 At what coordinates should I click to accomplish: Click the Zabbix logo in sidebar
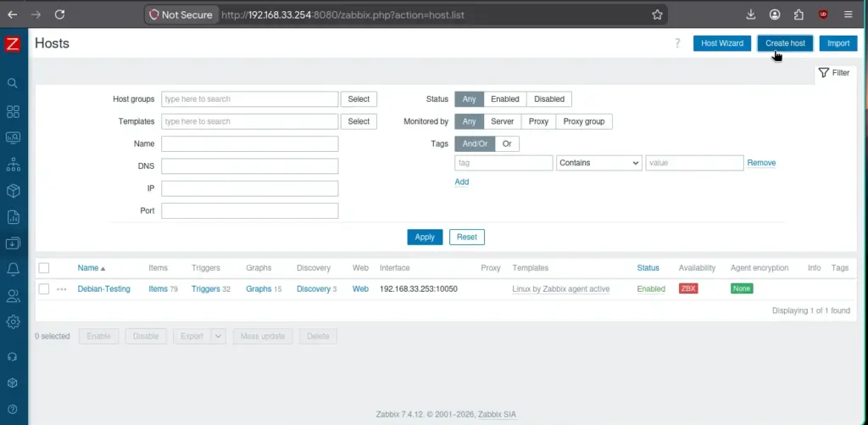13,44
